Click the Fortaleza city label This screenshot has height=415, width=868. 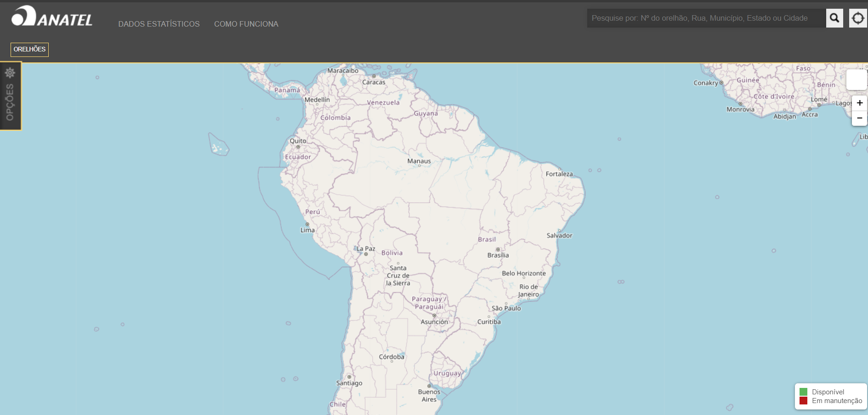559,174
